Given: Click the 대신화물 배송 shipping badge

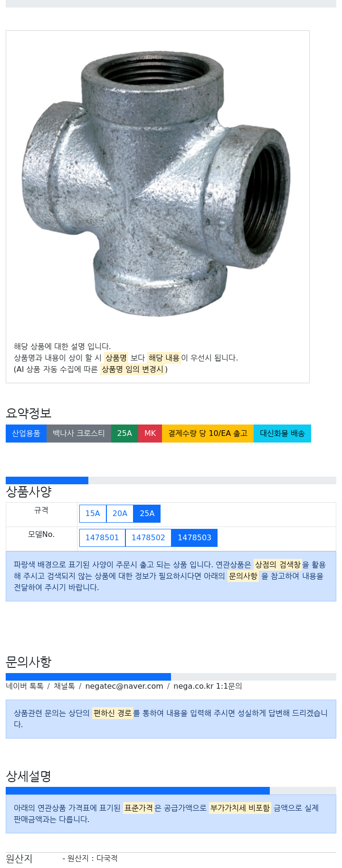Looking at the screenshot, I should 282,434.
